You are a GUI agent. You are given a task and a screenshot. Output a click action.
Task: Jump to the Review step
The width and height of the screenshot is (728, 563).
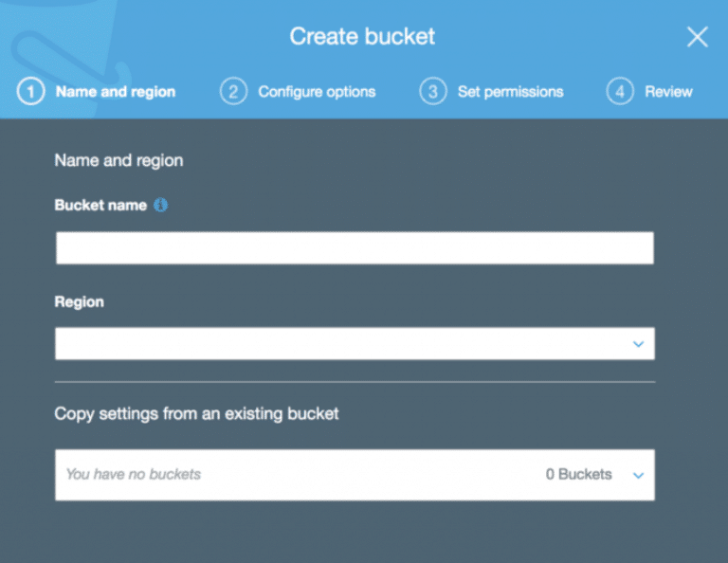pyautogui.click(x=668, y=92)
